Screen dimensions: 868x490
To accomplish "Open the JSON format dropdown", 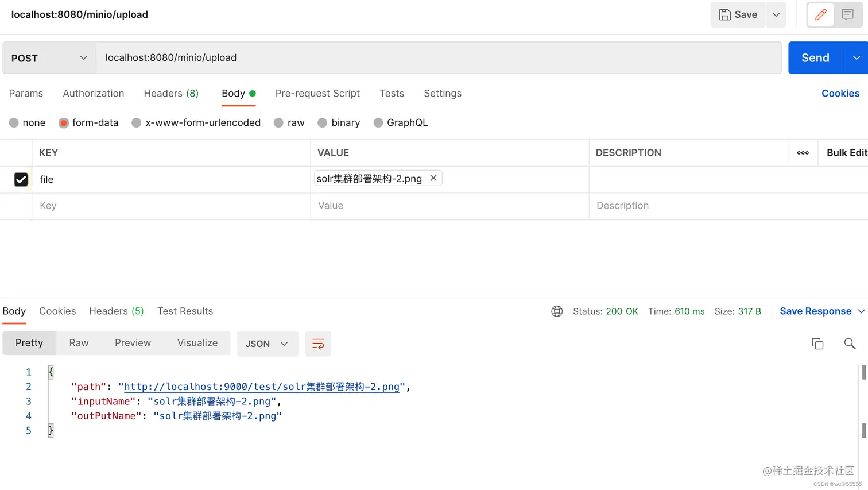I will [268, 344].
